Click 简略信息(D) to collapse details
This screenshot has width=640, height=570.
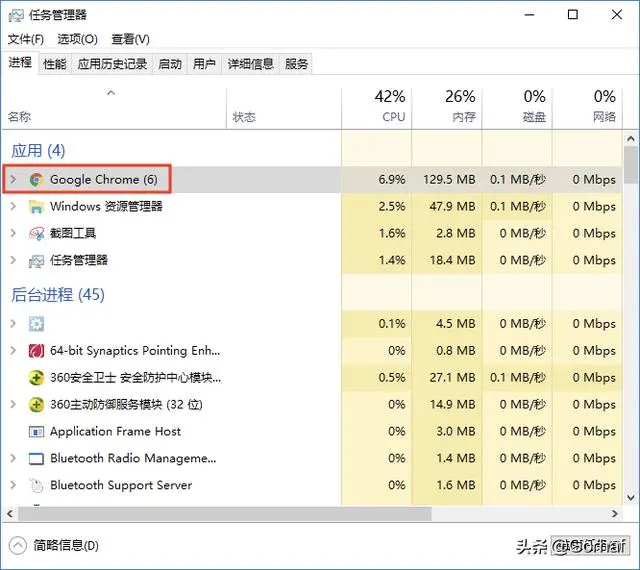pos(54,546)
